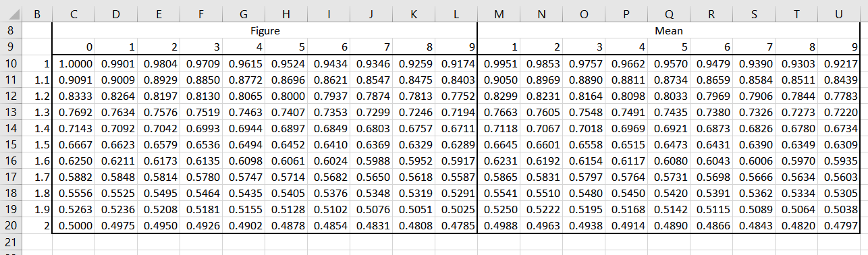Click cell containing 0.4854
This screenshot has height=255, width=868.
[328, 226]
